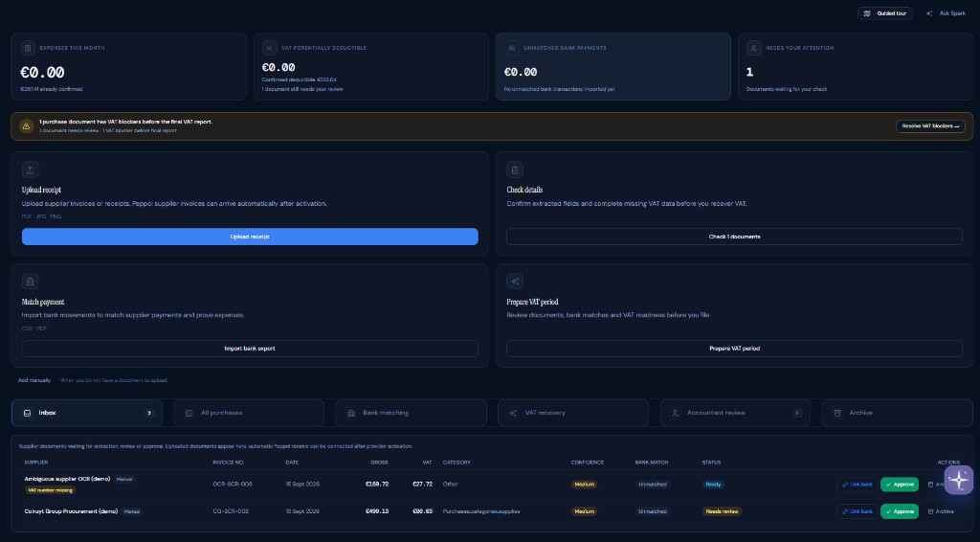Image resolution: width=980 pixels, height=542 pixels.
Task: Click the VAT number missing tag
Action: (x=50, y=490)
